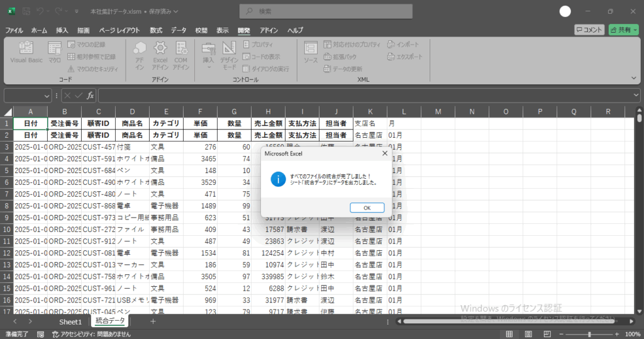The height and width of the screenshot is (339, 644).
Task: Click the コメント button
Action: [x=589, y=30]
